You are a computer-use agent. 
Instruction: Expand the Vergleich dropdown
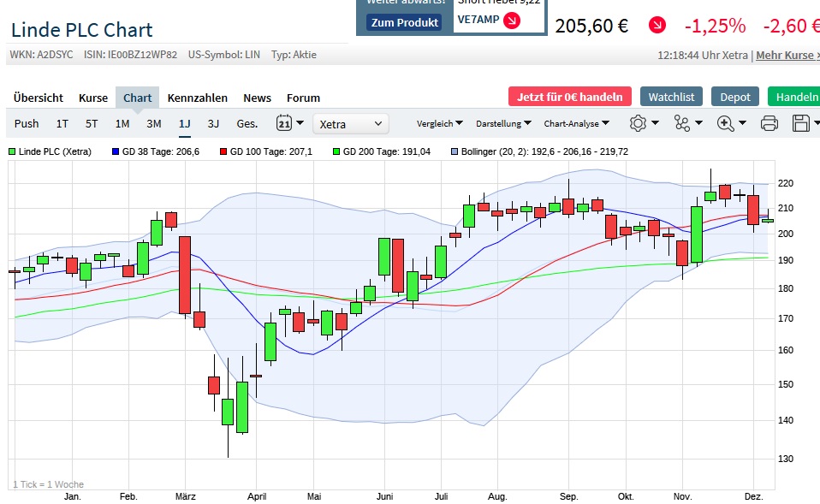pos(439,123)
